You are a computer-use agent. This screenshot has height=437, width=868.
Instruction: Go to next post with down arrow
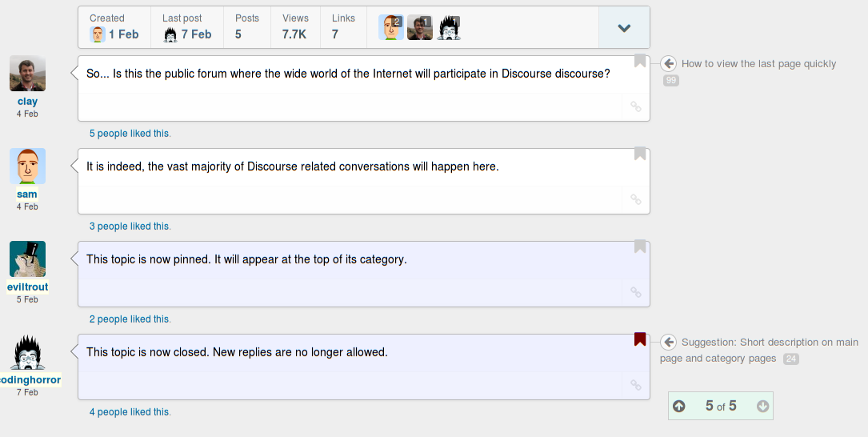[763, 406]
